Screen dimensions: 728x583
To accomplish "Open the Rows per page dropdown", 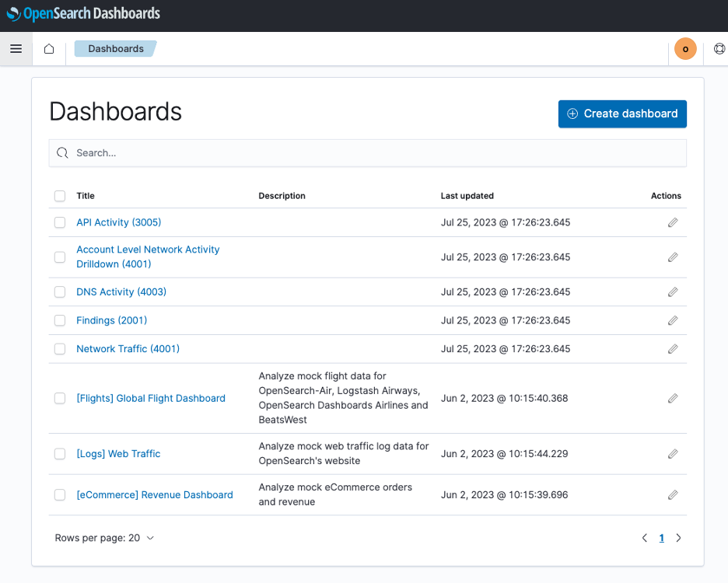I will tap(104, 538).
